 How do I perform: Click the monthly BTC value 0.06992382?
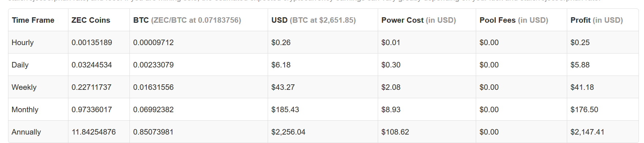click(x=153, y=110)
